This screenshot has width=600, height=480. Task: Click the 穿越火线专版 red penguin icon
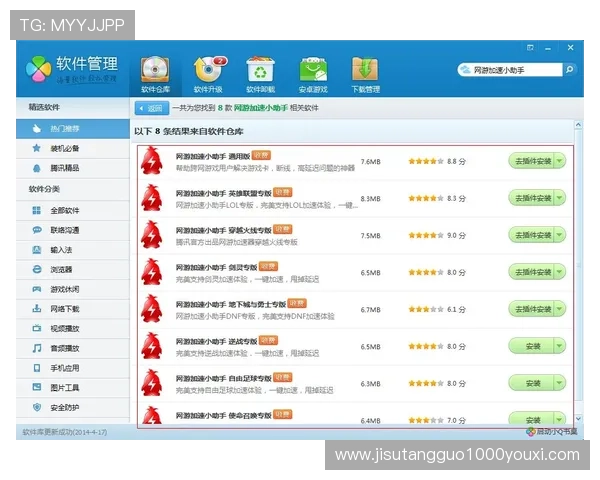coord(152,235)
